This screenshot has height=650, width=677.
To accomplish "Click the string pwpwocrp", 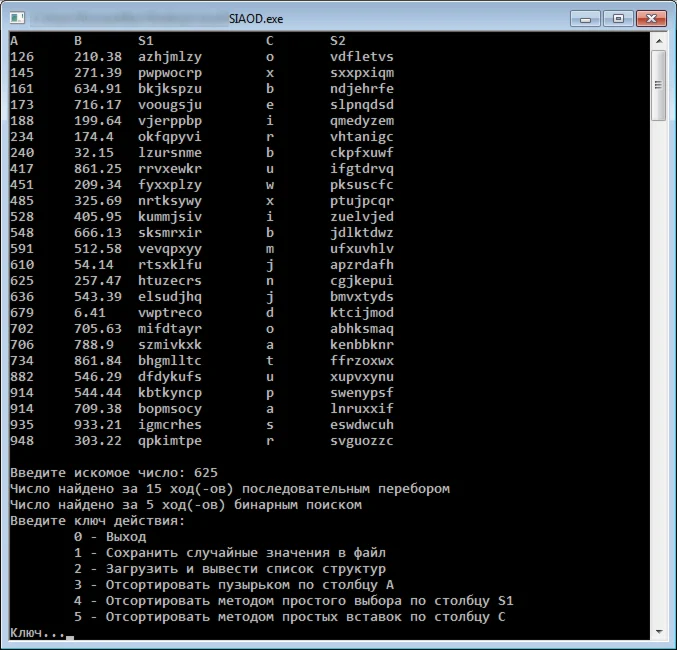I will (170, 73).
